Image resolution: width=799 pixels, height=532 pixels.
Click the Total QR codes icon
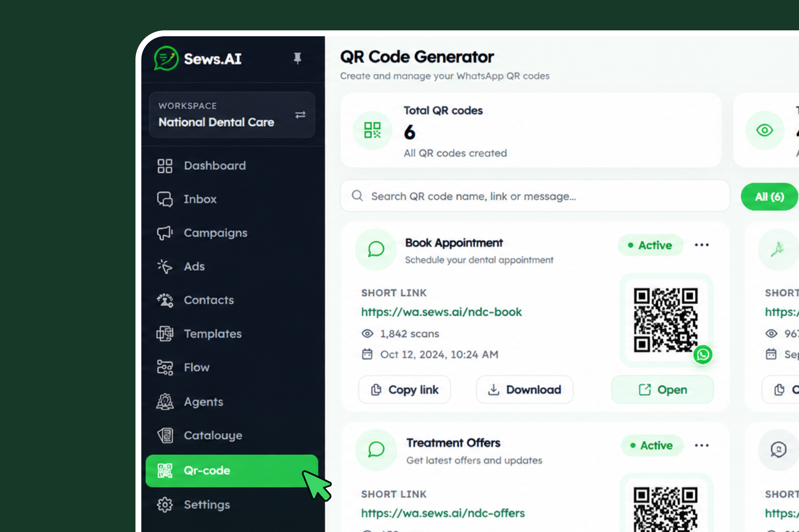(372, 130)
